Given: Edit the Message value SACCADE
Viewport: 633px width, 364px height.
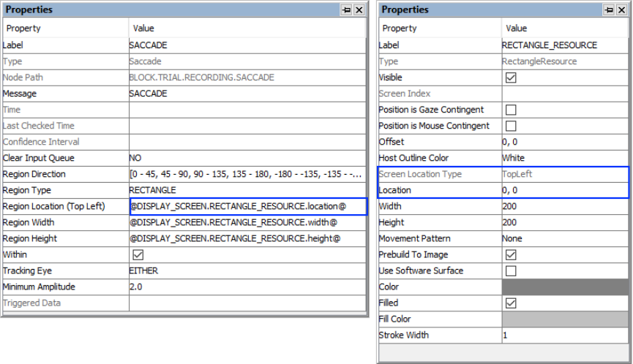Looking at the screenshot, I should click(247, 94).
